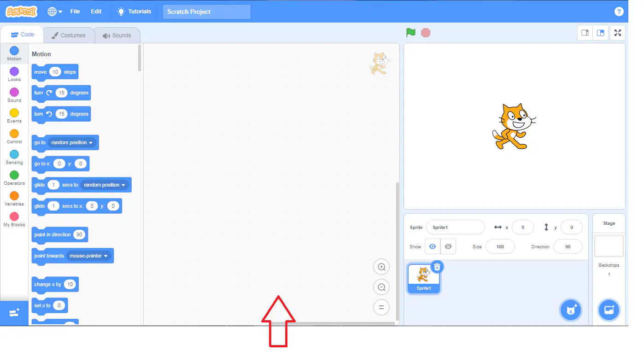Click the sprite Size field
This screenshot has height=351, width=644.
pos(500,247)
